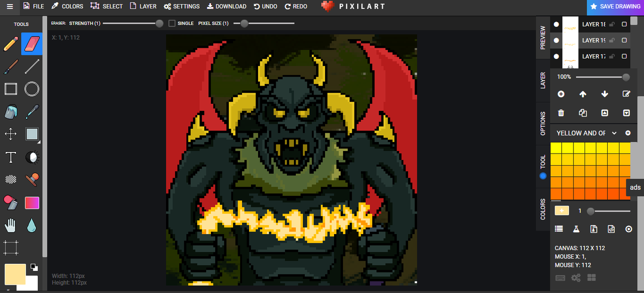Click the Undo button
Screen dimensions: 644x293
[x=265, y=7]
